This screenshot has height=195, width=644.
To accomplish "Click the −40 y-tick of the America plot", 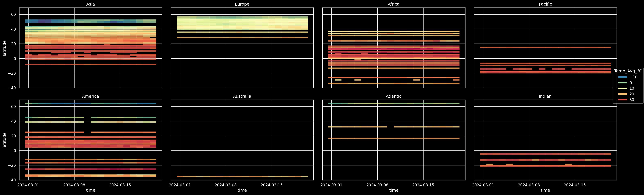I will tap(12, 180).
